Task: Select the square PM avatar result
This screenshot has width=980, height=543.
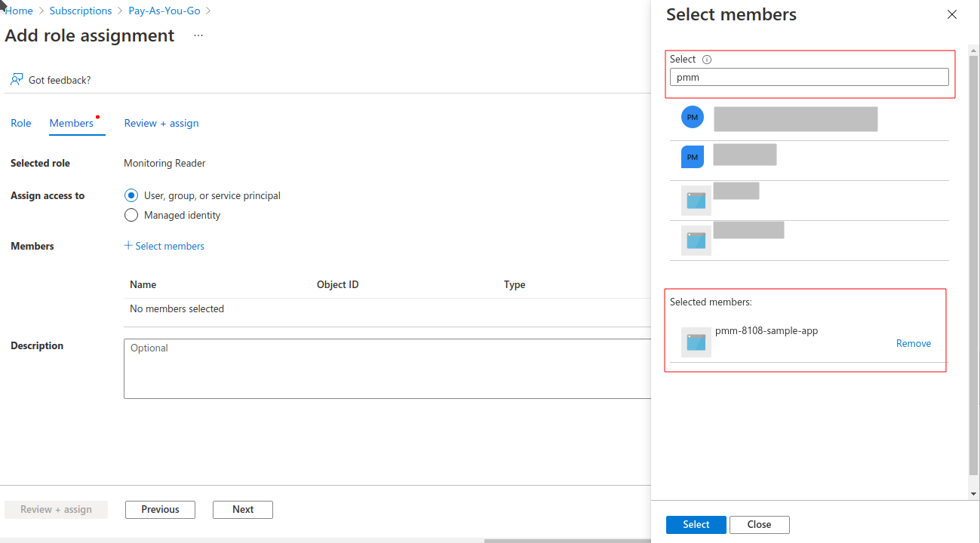Action: coord(692,157)
